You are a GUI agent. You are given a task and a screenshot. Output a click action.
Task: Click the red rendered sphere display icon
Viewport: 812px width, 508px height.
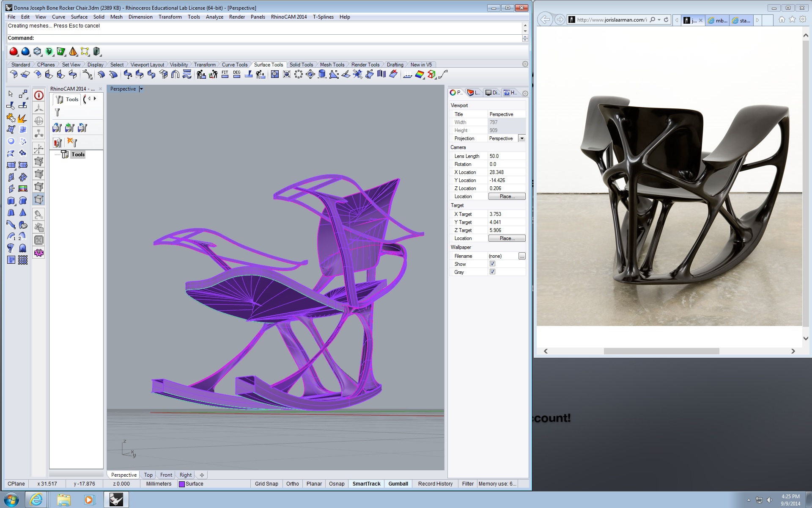(14, 52)
